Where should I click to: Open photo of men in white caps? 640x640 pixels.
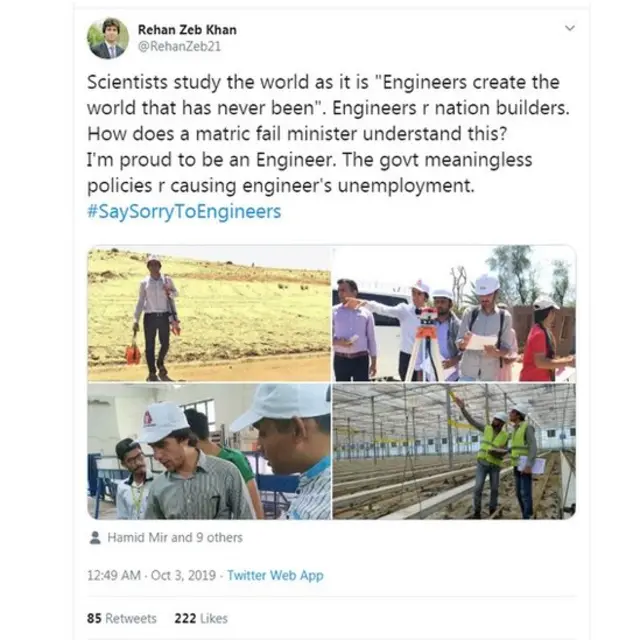point(208,452)
